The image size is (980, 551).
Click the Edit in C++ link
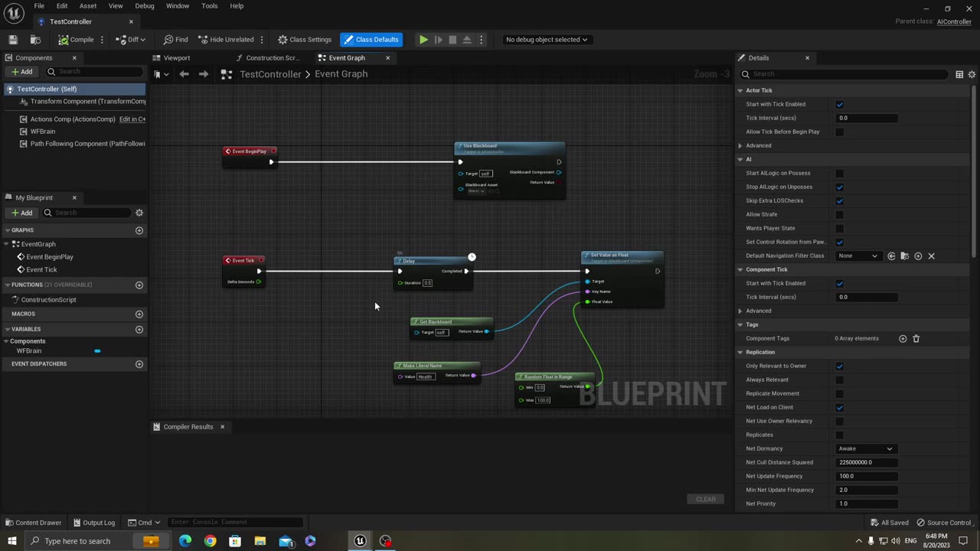click(x=132, y=119)
